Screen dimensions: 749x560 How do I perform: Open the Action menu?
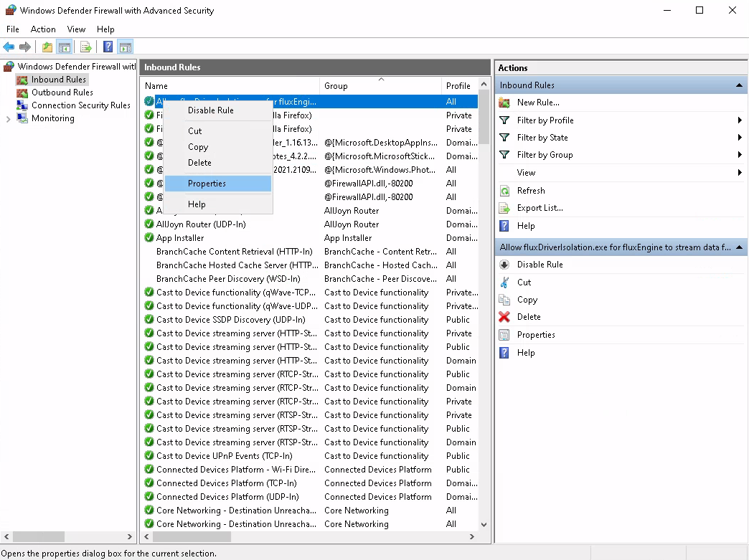pos(43,29)
